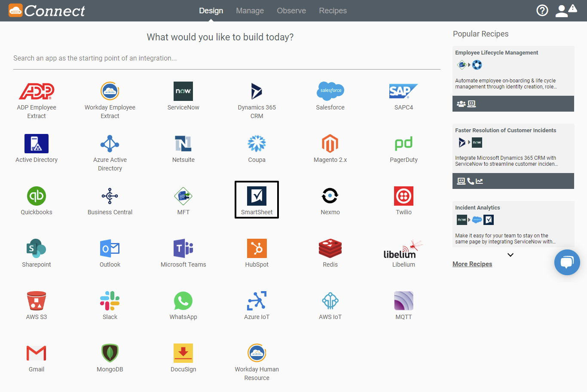Open the AWS IoT app
The image size is (587, 392).
click(330, 301)
